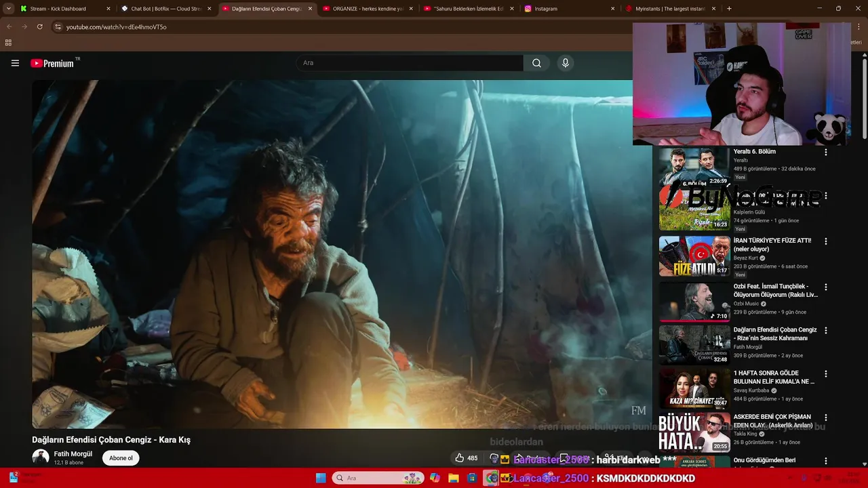Click the Windows taskbar Ara search box

[x=378, y=478]
